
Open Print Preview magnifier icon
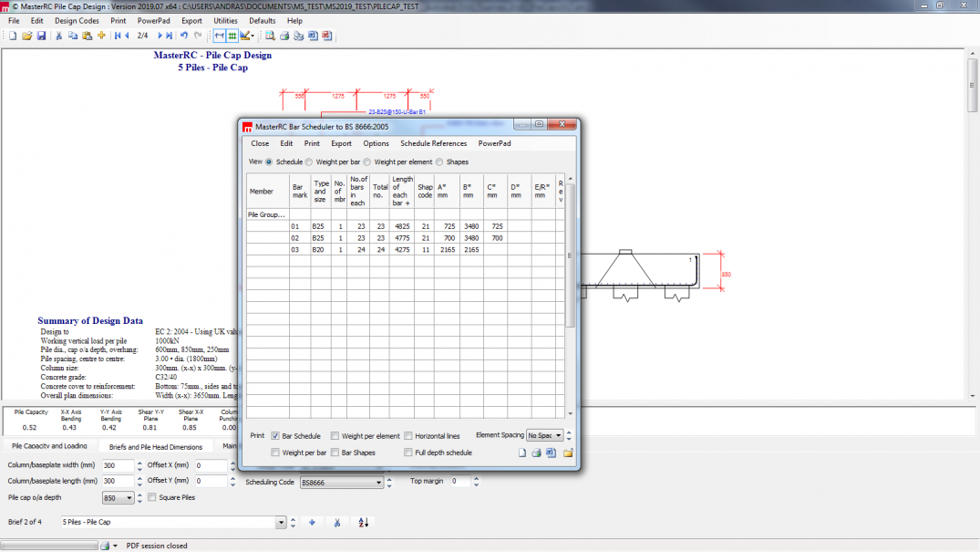pos(270,36)
